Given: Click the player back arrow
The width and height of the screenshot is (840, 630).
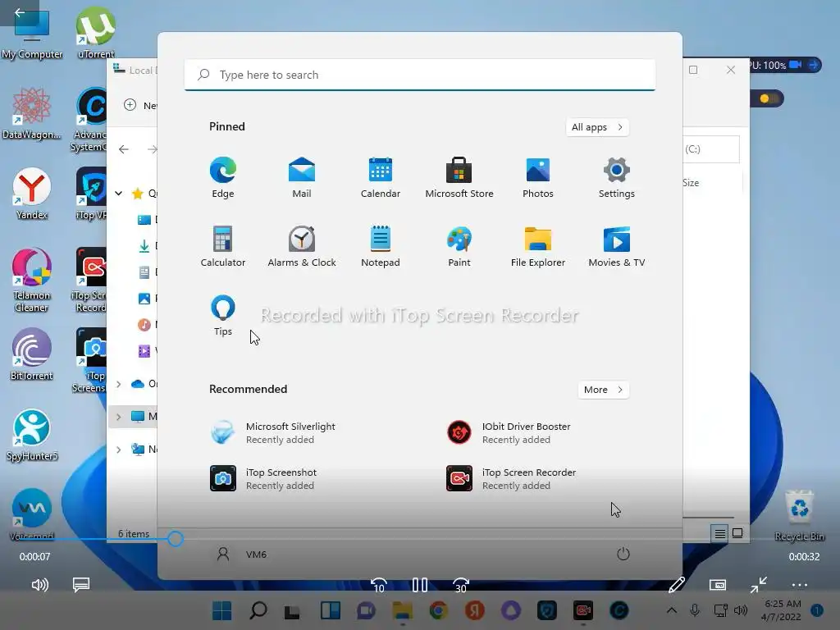Looking at the screenshot, I should [x=20, y=12].
